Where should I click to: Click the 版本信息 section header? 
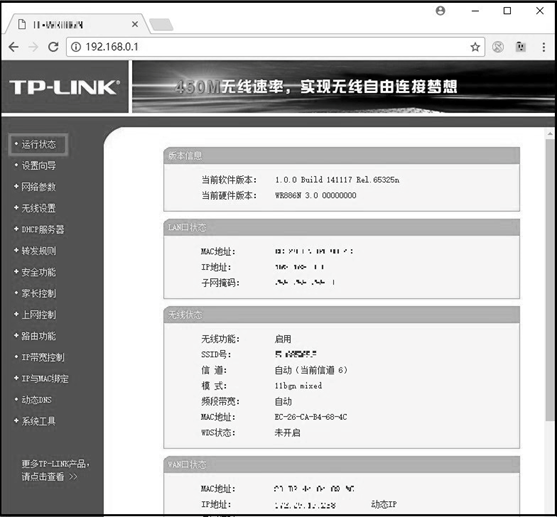point(341,156)
